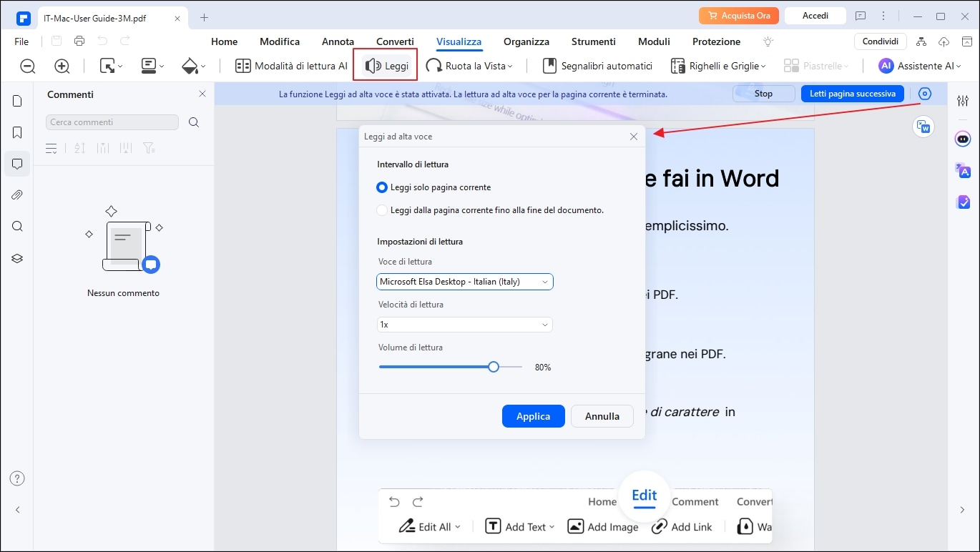
Task: Click Segnalibri automatici bookmark tool
Action: [x=597, y=66]
